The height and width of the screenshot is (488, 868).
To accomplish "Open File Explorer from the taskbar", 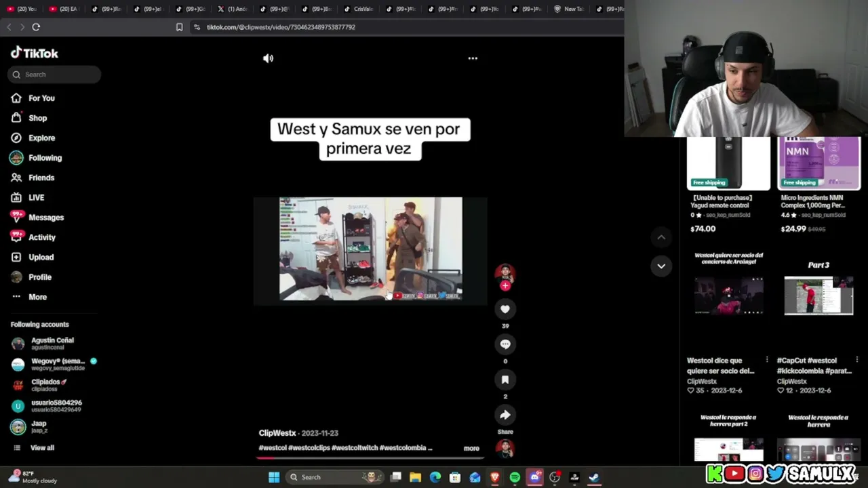I will (x=416, y=477).
